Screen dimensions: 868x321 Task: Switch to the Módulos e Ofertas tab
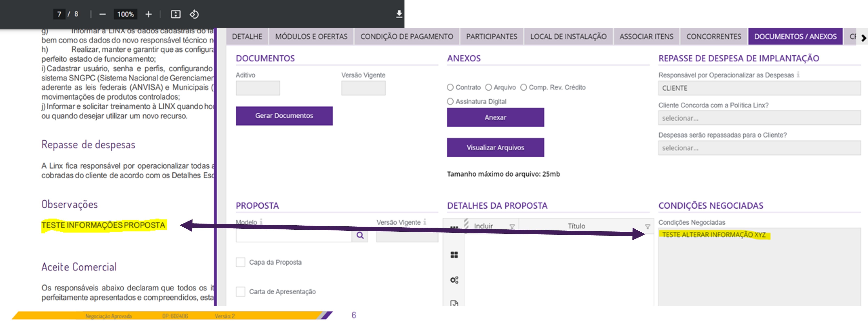coord(311,36)
